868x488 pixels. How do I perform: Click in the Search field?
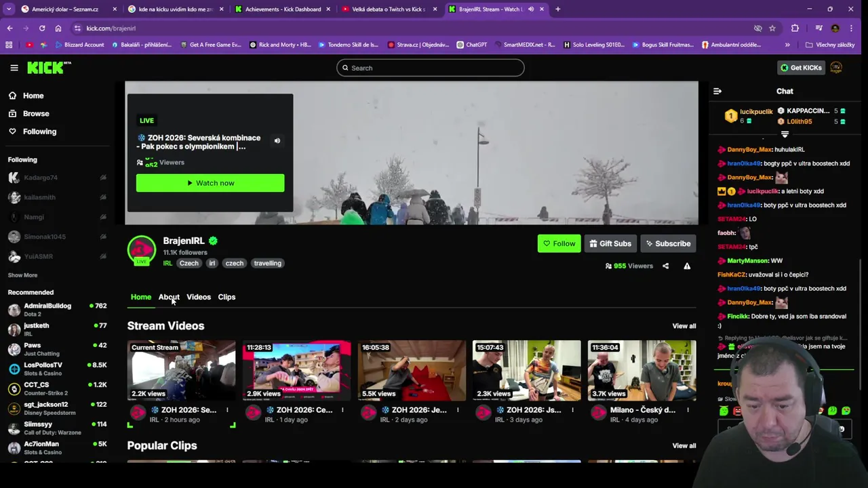click(430, 68)
